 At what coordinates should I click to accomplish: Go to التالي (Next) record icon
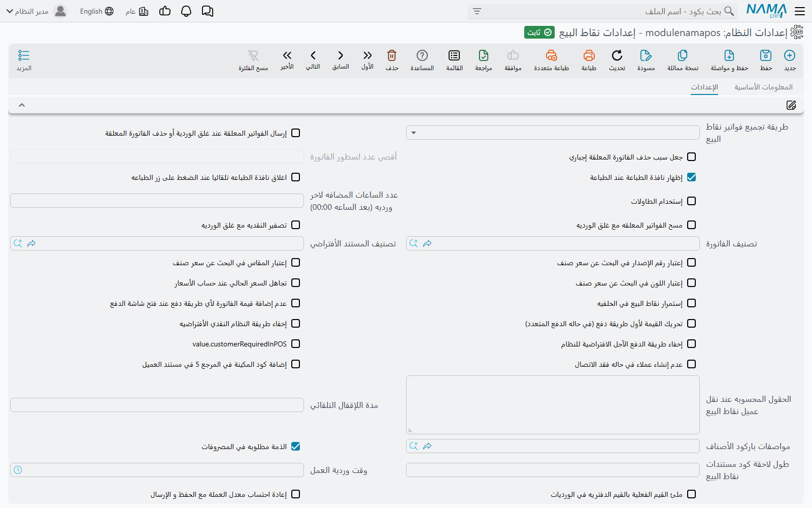coord(313,55)
